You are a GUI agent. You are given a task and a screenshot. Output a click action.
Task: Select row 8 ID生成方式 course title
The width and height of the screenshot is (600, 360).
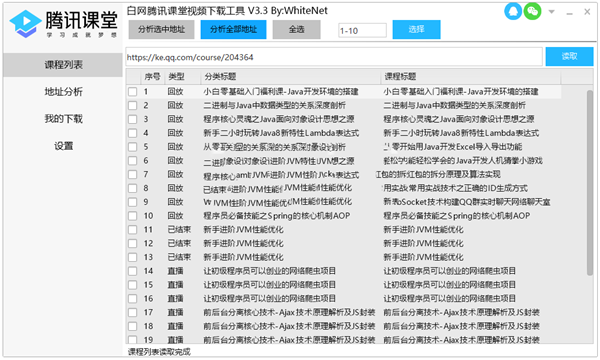pos(455,188)
